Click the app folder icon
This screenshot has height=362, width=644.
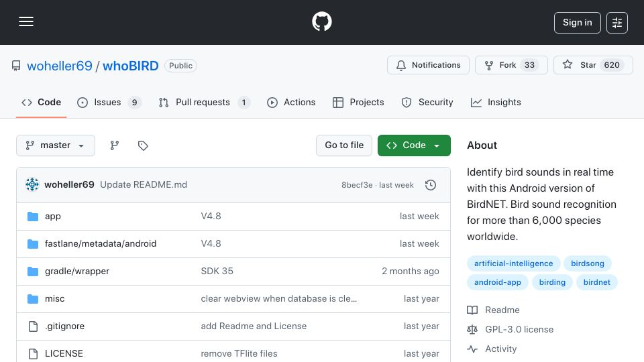tap(33, 217)
